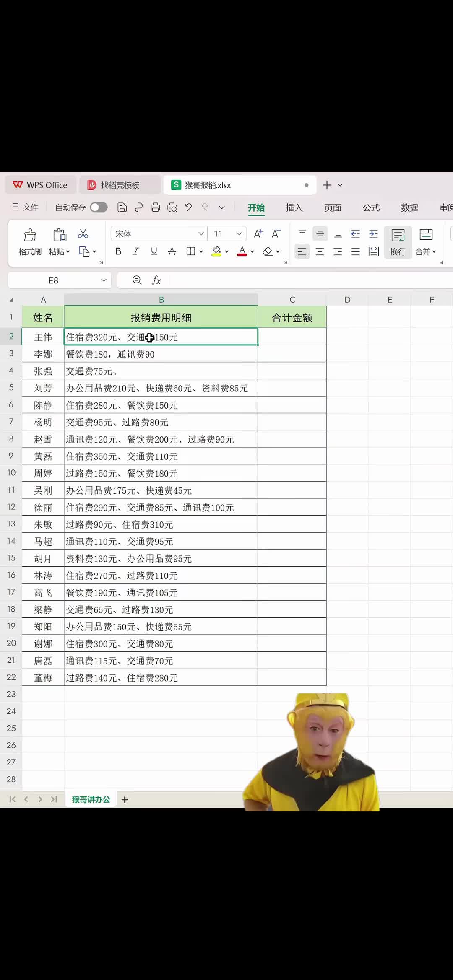Click into the formula bar input
This screenshot has height=980, width=453.
tap(310, 280)
